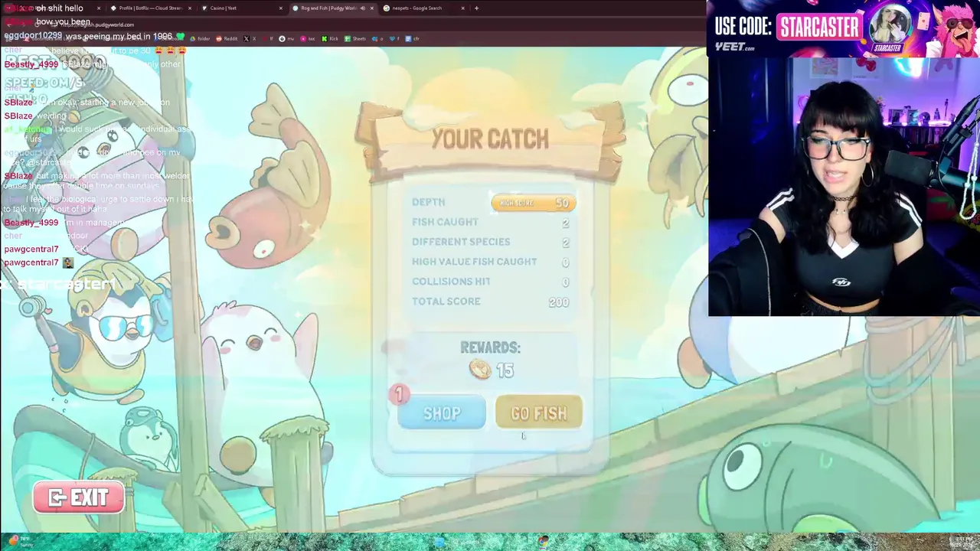Click the 'HIGH VALUE FISH CAUGHT' label
Image resolution: width=980 pixels, height=551 pixels.
coord(475,262)
